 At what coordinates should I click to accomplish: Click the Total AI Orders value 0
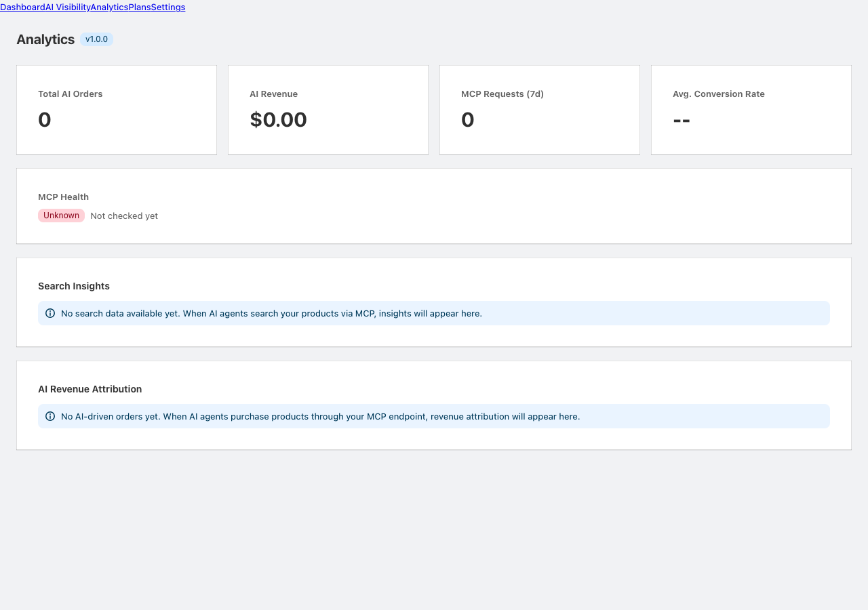[x=45, y=120]
